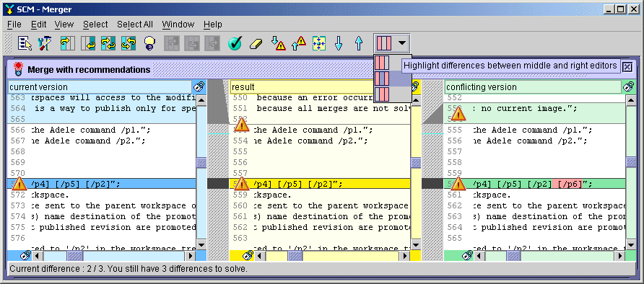The height and width of the screenshot is (284, 644).
Task: Open the highlight differences dropdown arrow
Action: (402, 43)
